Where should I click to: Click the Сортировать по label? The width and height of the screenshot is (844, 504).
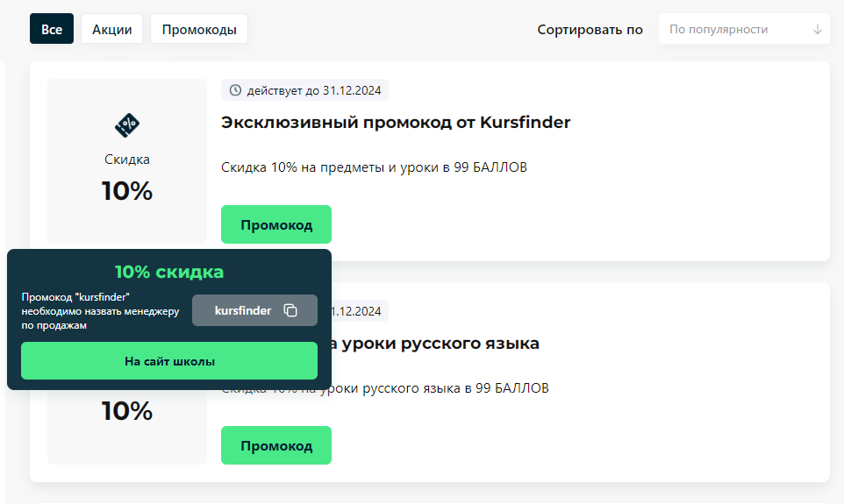[590, 30]
